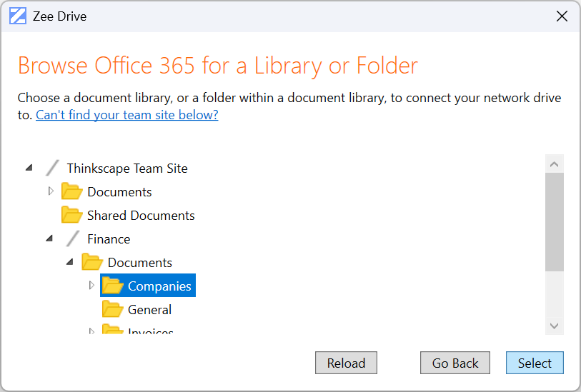Click the General folder icon
This screenshot has height=392, width=581.
coord(112,309)
